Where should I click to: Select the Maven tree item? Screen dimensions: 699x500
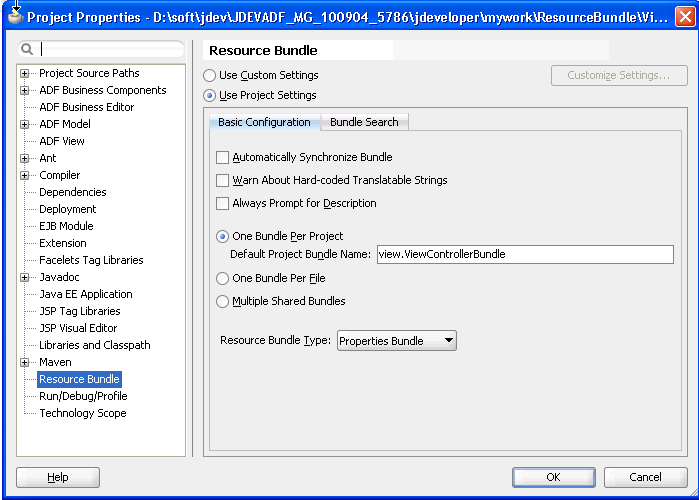(55, 362)
